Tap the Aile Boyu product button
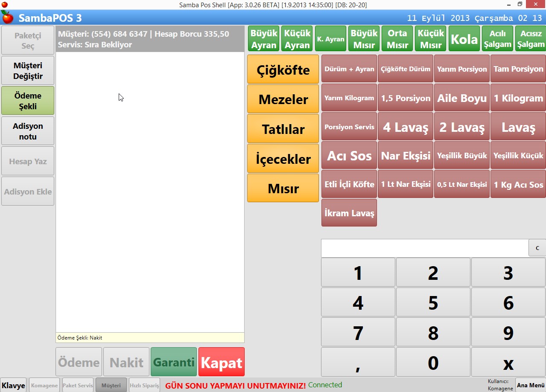546x392 pixels. click(461, 98)
